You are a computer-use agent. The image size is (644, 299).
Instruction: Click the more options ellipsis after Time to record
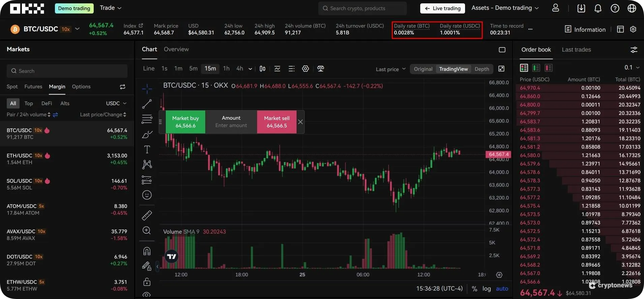pyautogui.click(x=530, y=29)
